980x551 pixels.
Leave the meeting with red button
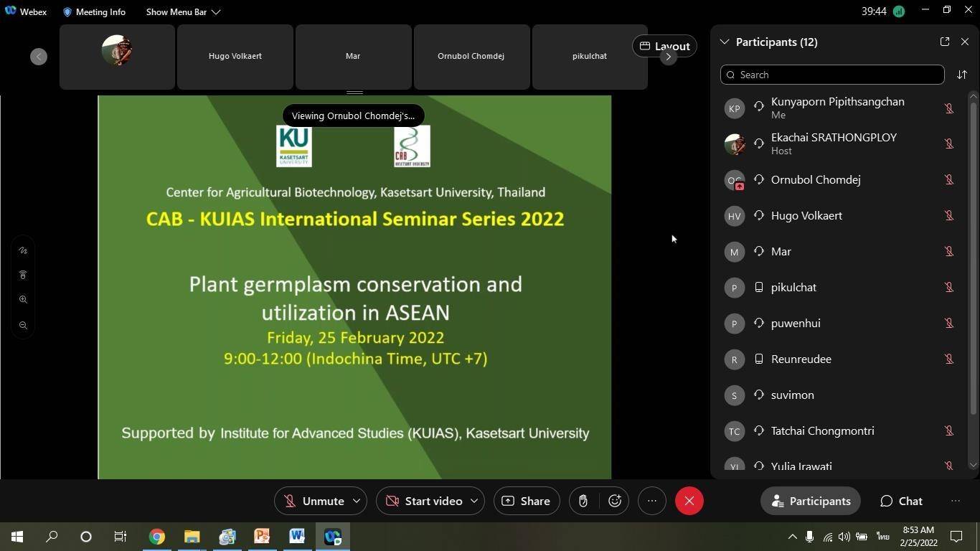pyautogui.click(x=689, y=501)
